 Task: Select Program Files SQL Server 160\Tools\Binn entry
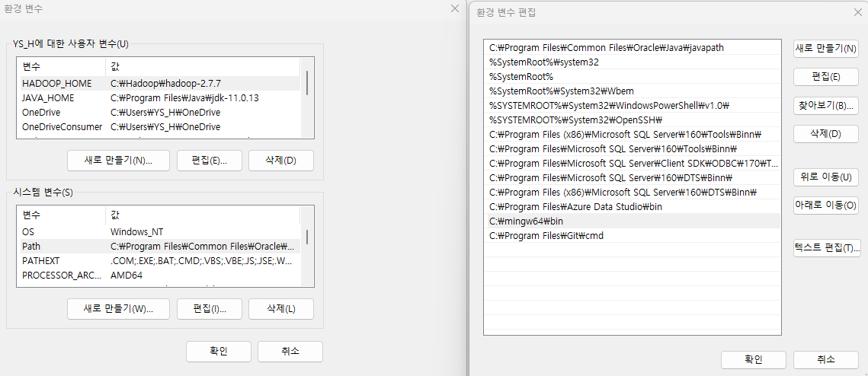point(633,148)
